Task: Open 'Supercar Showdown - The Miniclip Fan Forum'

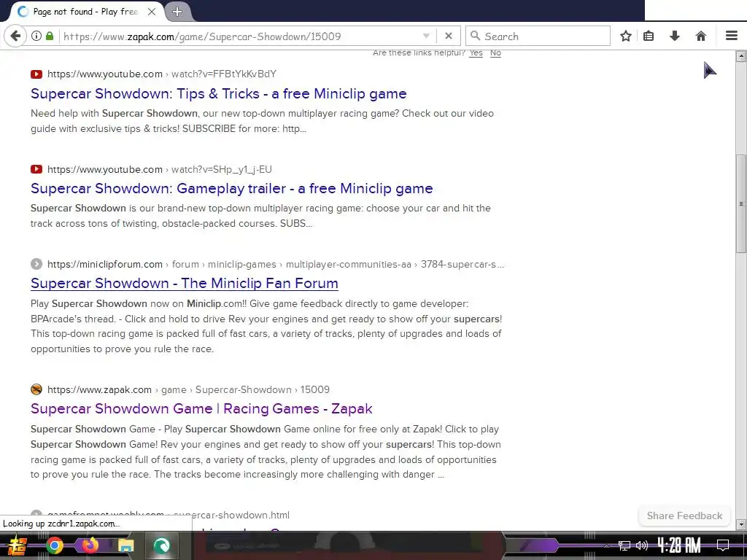Action: tap(185, 284)
